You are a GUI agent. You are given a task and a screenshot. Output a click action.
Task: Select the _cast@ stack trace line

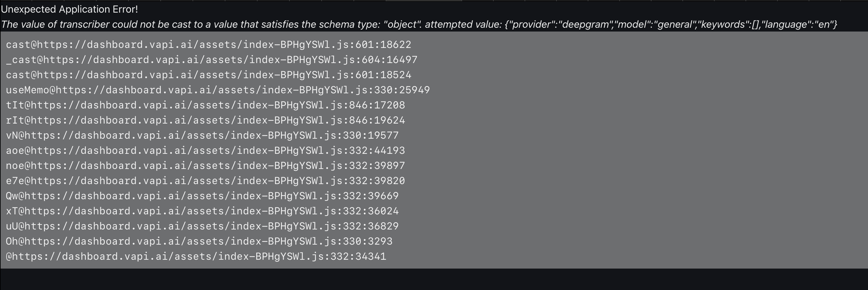point(211,60)
